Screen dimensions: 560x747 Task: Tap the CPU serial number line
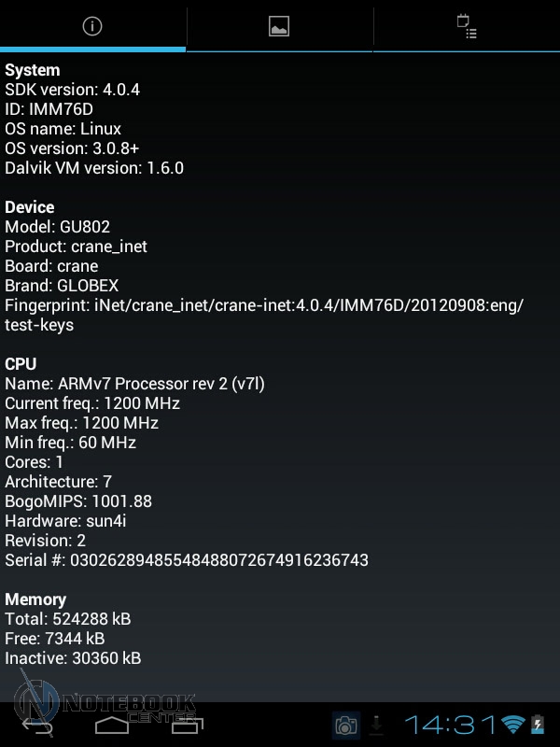(187, 560)
